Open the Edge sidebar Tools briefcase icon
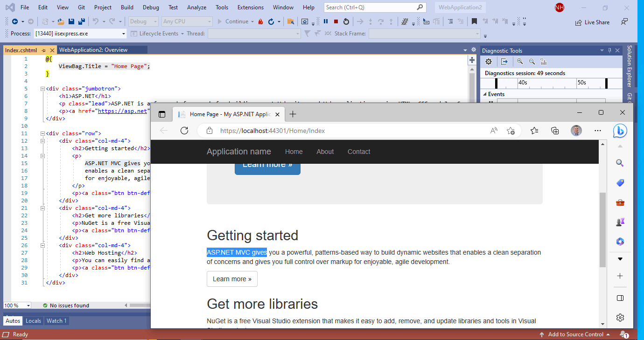Image resolution: width=644 pixels, height=340 pixels. [620, 202]
